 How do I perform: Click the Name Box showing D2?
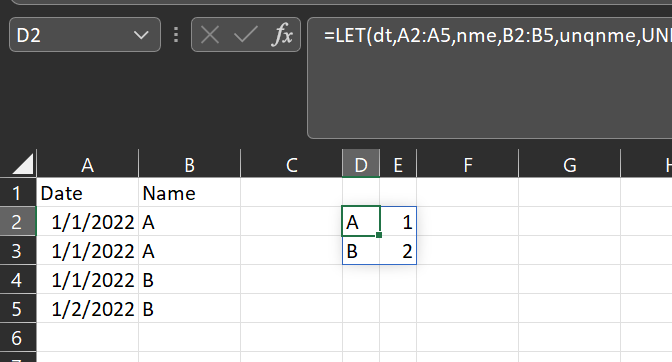(84, 35)
